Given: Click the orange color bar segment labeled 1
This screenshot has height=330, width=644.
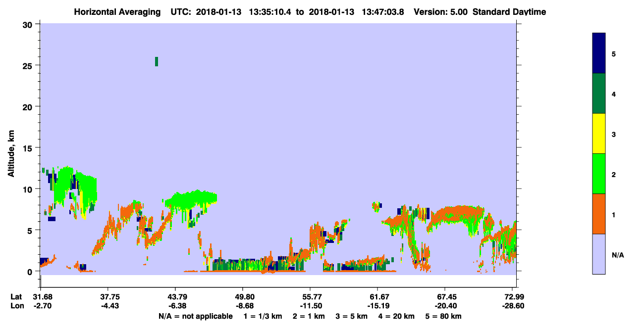Looking at the screenshot, I should 599,214.
